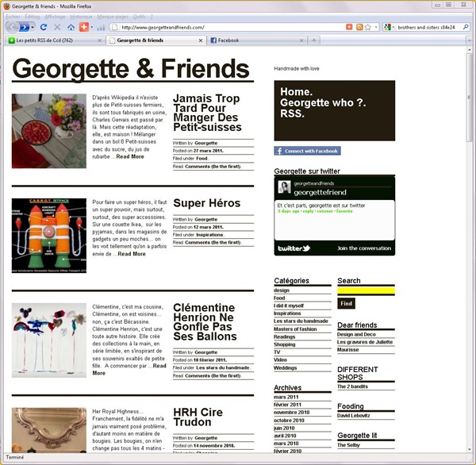Open the address bar dropdown arrow
The width and height of the screenshot is (476, 465).
coord(376,27)
